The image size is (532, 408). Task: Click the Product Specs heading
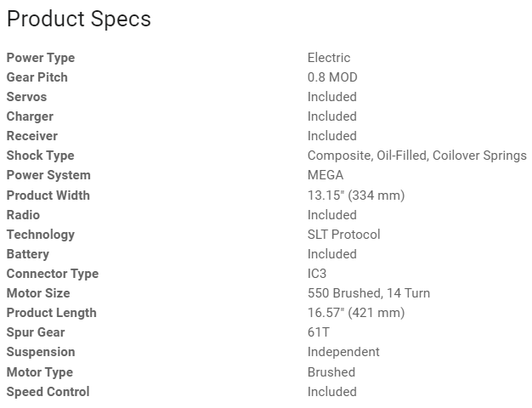click(79, 20)
